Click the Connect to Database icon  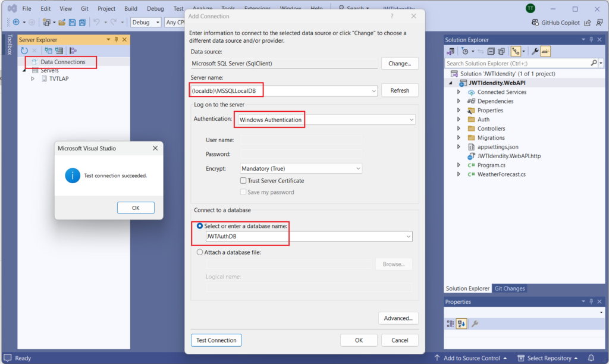48,51
